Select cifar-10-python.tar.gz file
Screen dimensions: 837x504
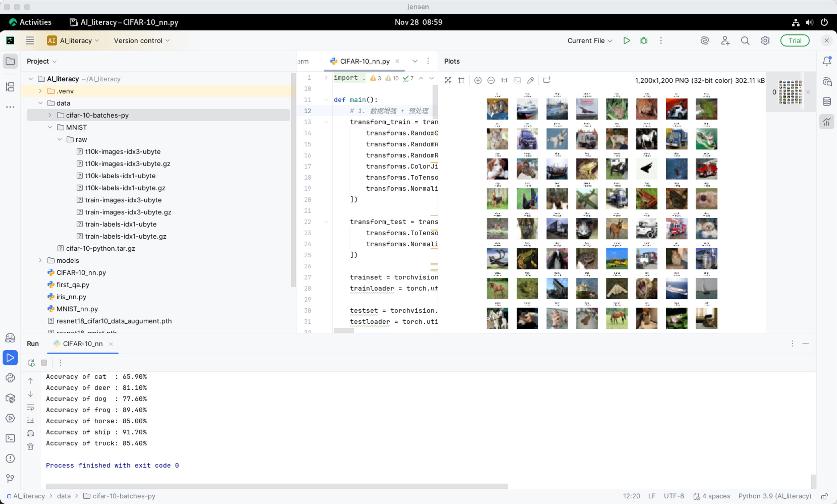point(101,248)
